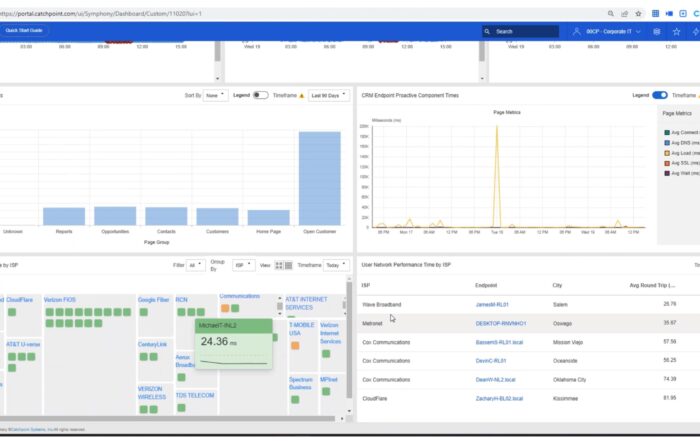700x441 pixels.
Task: Click the blue video camera extension icon
Action: [x=669, y=14]
